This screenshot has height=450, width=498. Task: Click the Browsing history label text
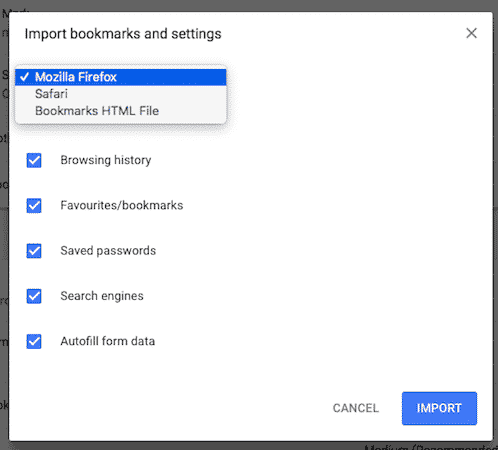106,160
